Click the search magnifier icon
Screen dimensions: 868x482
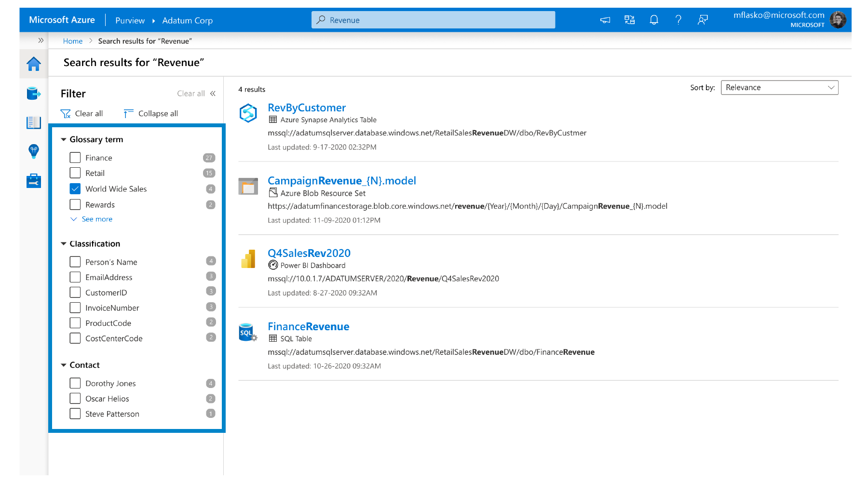pyautogui.click(x=321, y=20)
